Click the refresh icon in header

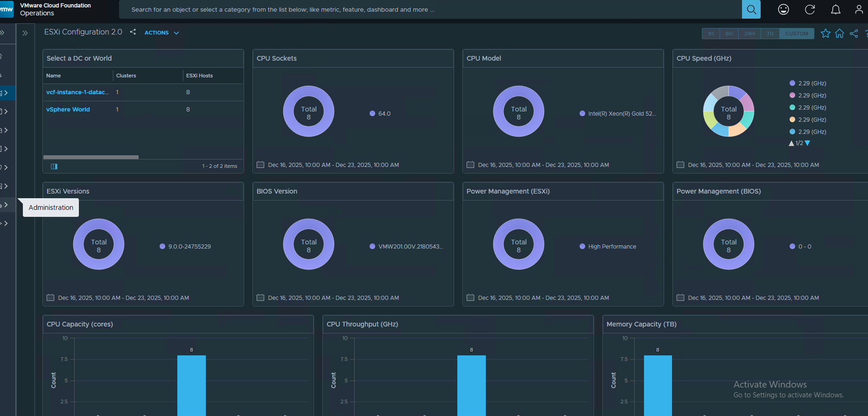pyautogui.click(x=810, y=9)
